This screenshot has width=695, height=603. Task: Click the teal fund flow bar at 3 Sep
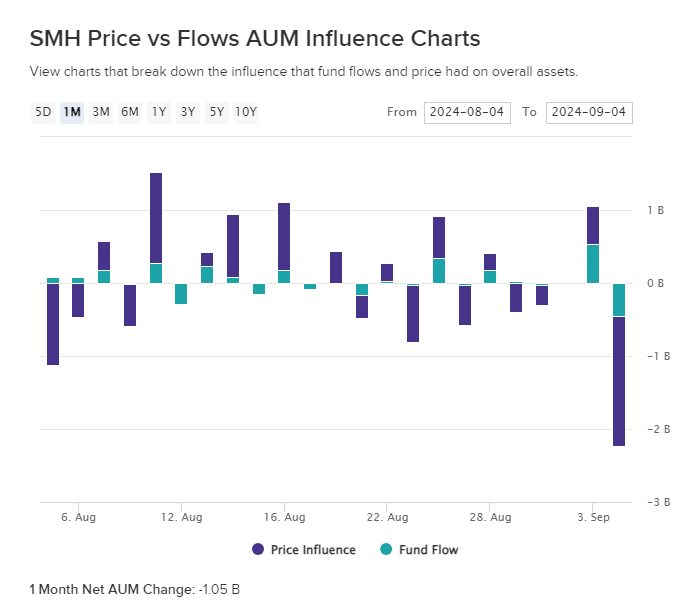[593, 263]
